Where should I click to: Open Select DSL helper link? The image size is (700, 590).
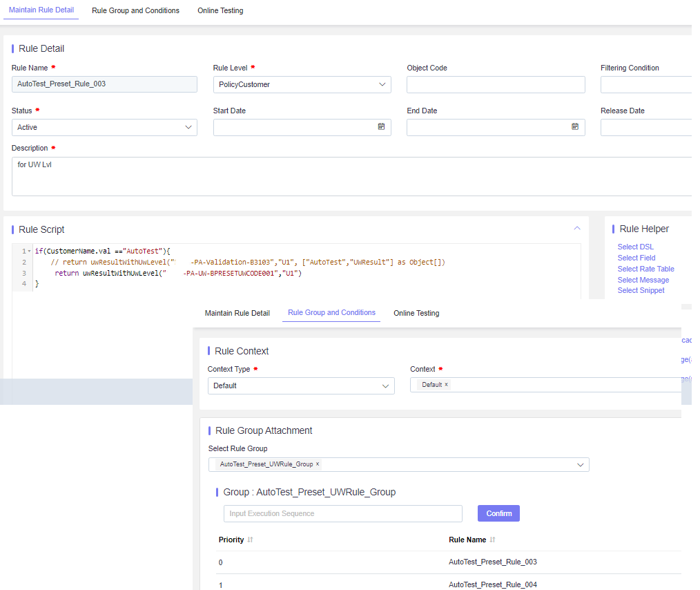(x=635, y=247)
